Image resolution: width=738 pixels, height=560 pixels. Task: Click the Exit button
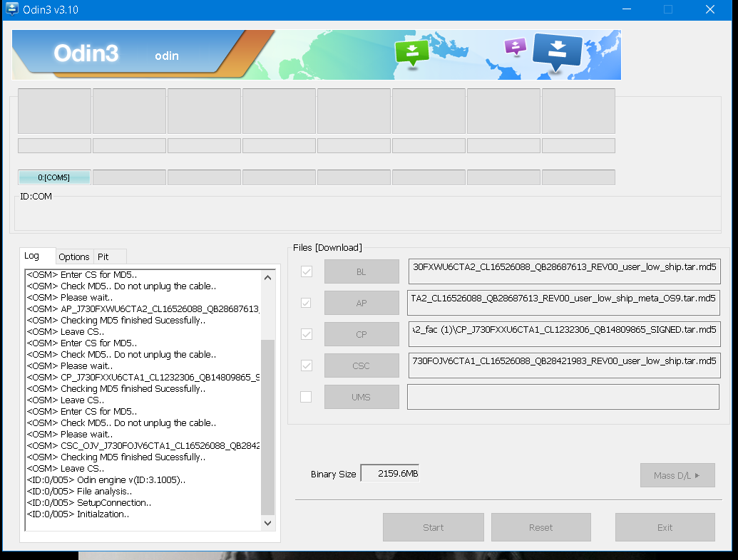pos(665,527)
